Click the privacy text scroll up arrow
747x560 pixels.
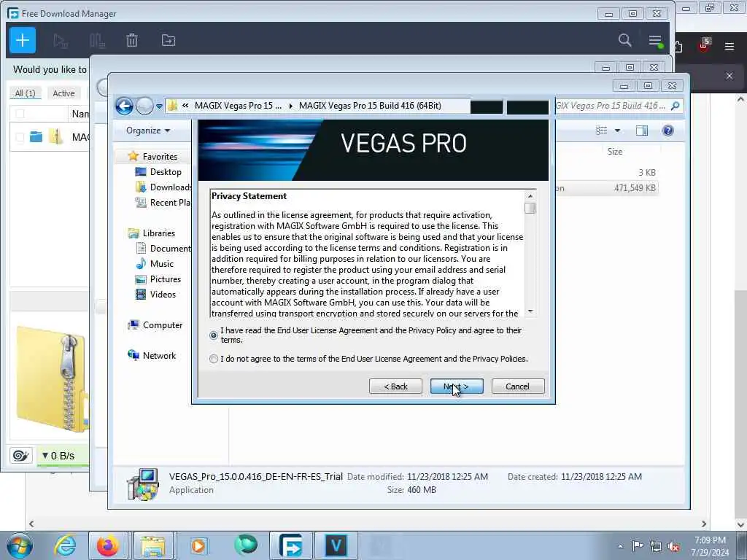(530, 195)
